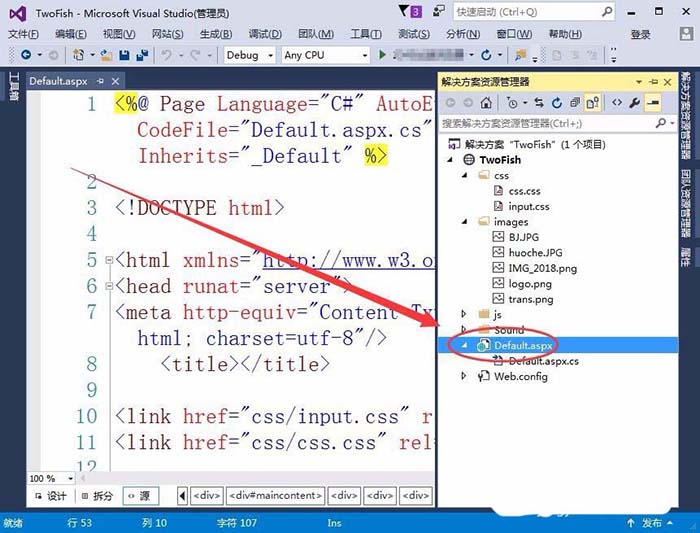Screen dimensions: 700x533
Task: Click the New Project toolbar icon
Action: click(x=79, y=55)
